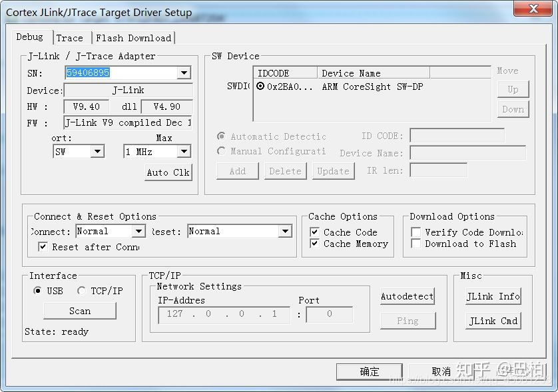Click the Autodetect button

[x=408, y=296]
